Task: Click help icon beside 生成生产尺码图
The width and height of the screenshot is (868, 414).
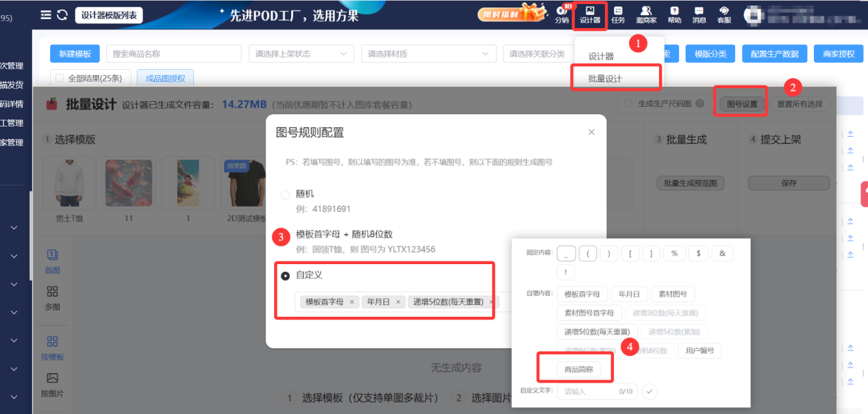Action: [x=699, y=104]
